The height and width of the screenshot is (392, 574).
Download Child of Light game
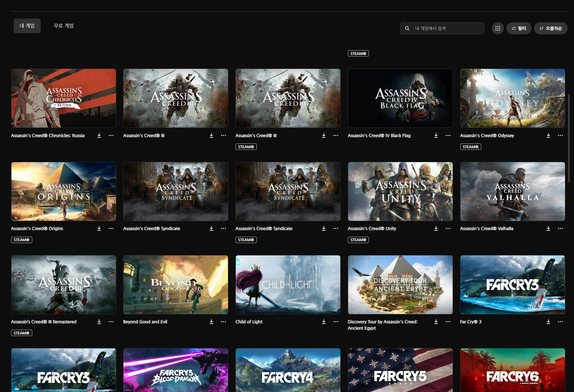coord(323,322)
